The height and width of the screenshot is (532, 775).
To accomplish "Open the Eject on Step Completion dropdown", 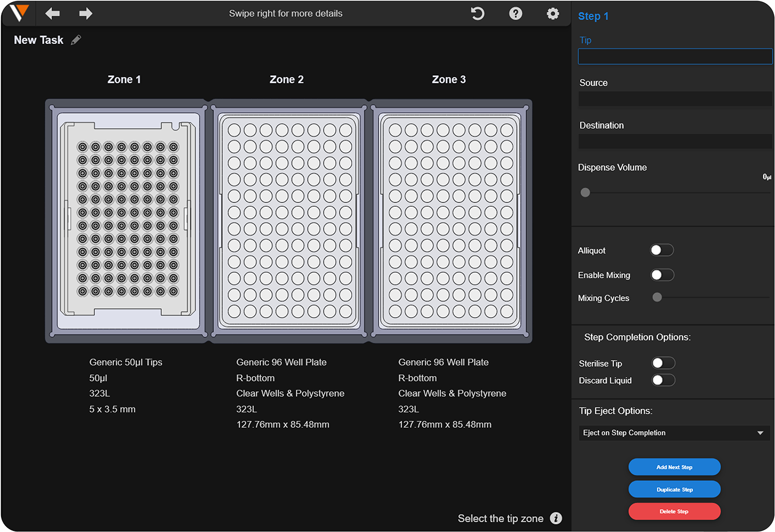I will [674, 433].
